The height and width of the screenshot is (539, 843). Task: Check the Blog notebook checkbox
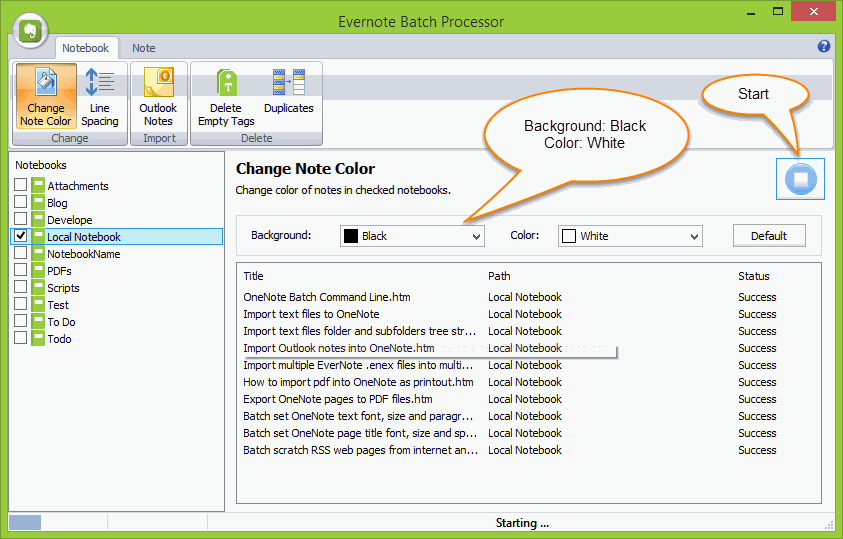(20, 202)
